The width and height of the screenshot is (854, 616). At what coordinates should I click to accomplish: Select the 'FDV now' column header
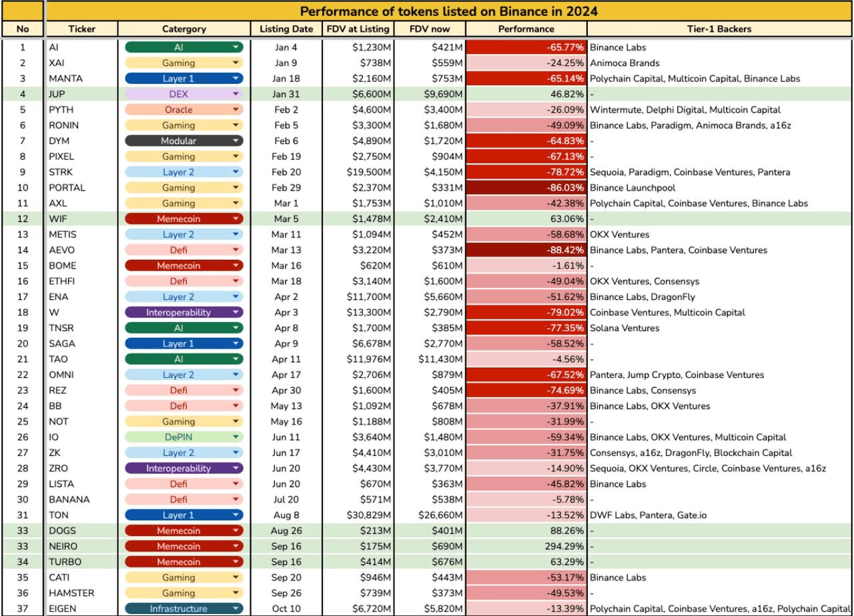click(430, 29)
